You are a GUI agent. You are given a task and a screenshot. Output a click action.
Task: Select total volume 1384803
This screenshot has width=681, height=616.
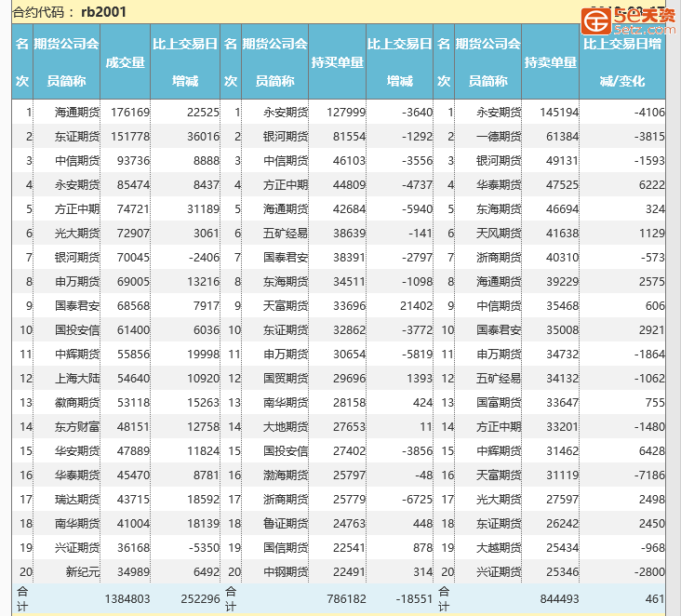pyautogui.click(x=127, y=599)
